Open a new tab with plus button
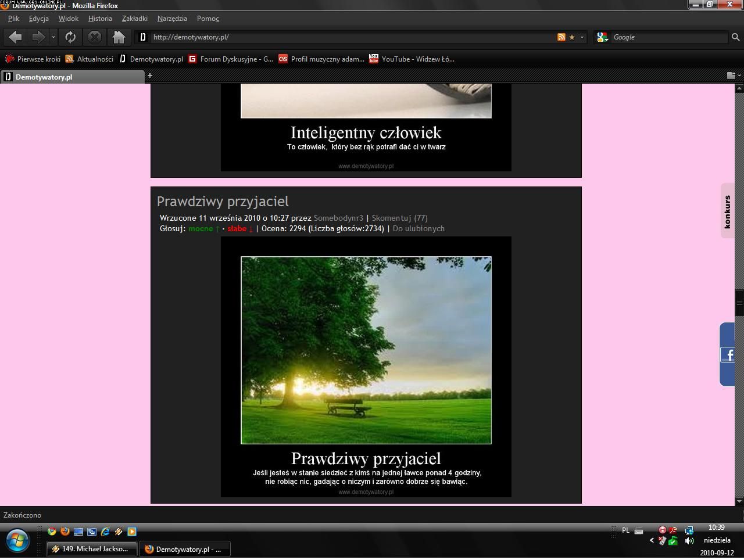Viewport: 744px width, 560px height. click(150, 76)
